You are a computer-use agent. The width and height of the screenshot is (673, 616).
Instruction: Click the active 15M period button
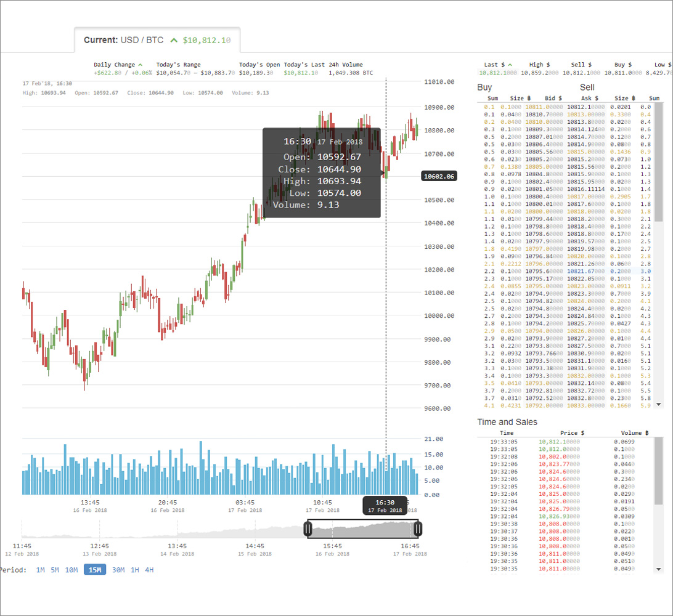click(x=95, y=570)
